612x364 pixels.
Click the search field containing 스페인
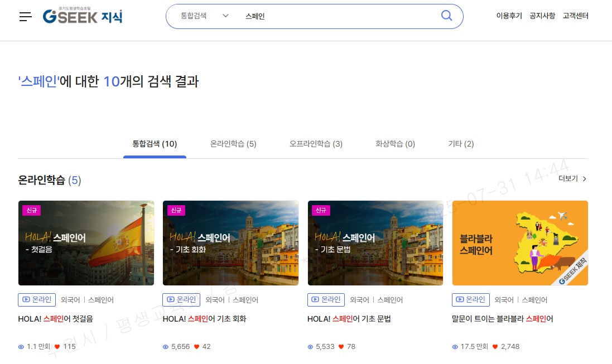click(x=335, y=16)
